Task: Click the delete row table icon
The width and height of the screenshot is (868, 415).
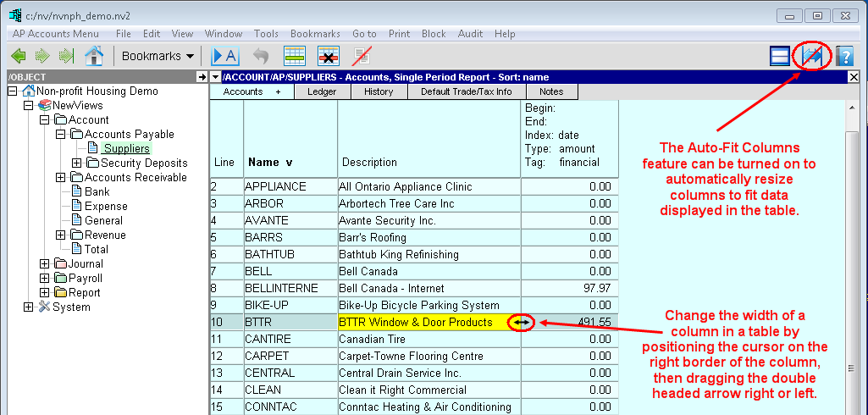Action: tap(329, 57)
